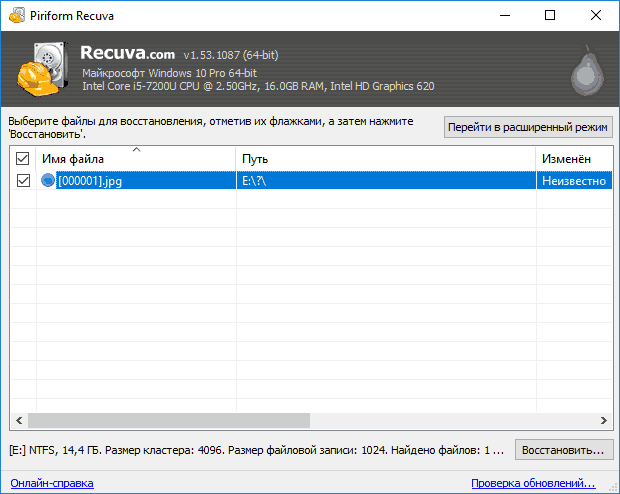
Task: Click the Восстановить... button
Action: point(563,450)
